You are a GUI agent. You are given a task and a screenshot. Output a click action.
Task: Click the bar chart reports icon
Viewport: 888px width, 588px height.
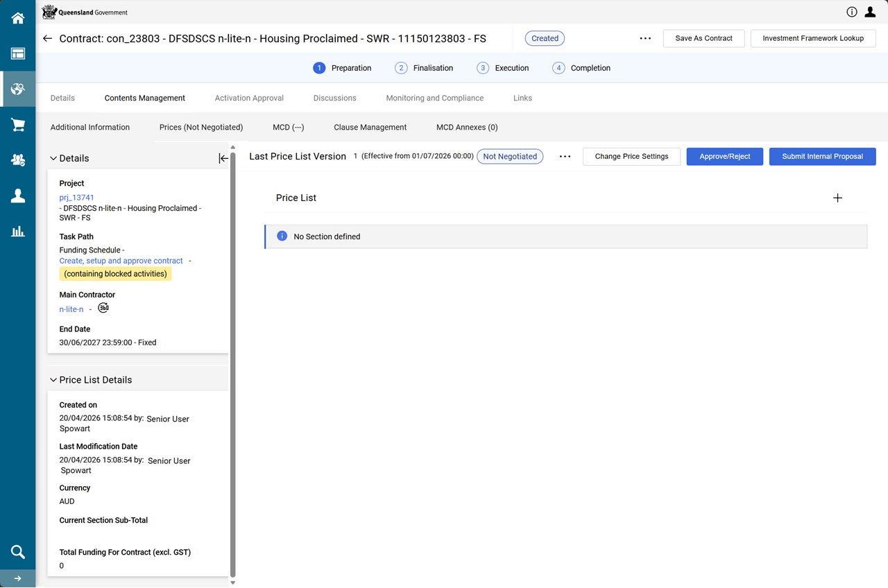point(18,232)
